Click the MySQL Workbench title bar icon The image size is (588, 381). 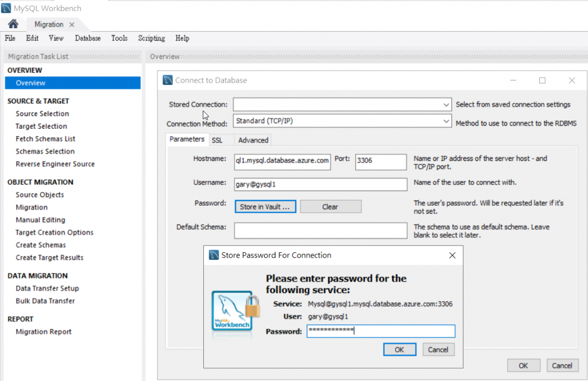point(6,8)
